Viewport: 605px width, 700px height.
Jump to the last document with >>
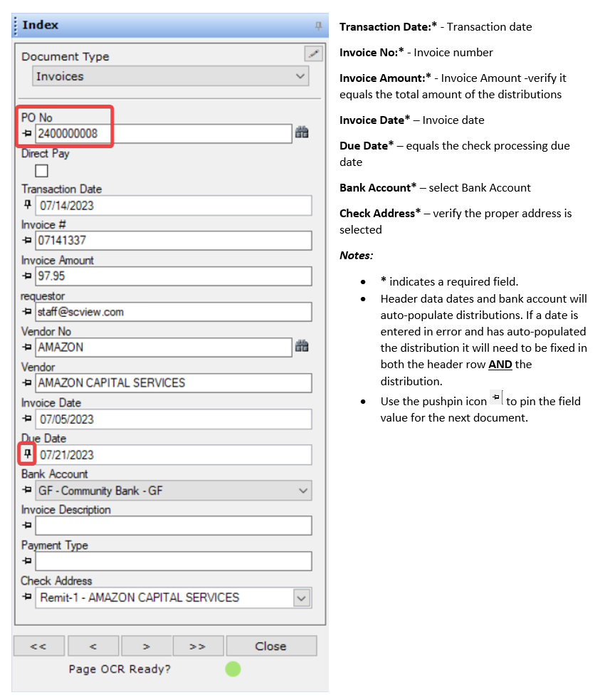(x=197, y=646)
